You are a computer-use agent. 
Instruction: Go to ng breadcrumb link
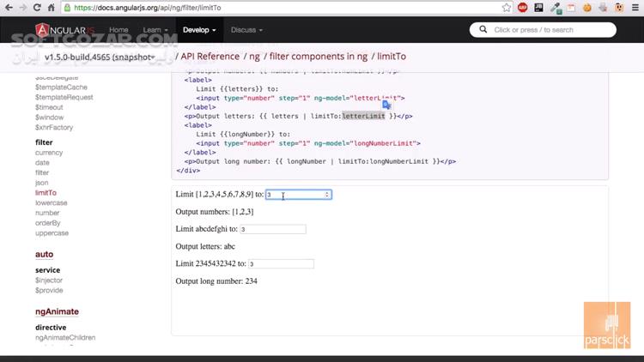click(x=254, y=57)
